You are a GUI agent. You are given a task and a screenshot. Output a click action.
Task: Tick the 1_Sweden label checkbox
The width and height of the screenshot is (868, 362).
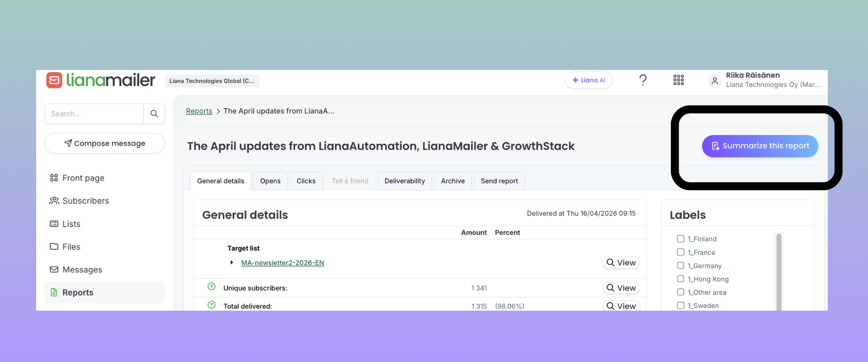click(x=680, y=305)
